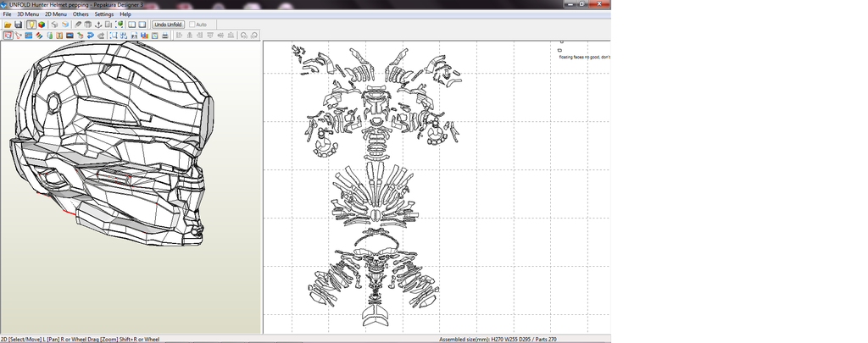Click the Save floppy disk icon
This screenshot has height=343, width=868.
18,25
